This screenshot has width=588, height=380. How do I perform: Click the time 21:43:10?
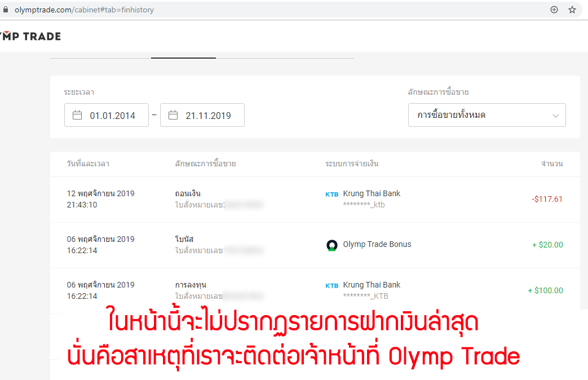coord(82,205)
